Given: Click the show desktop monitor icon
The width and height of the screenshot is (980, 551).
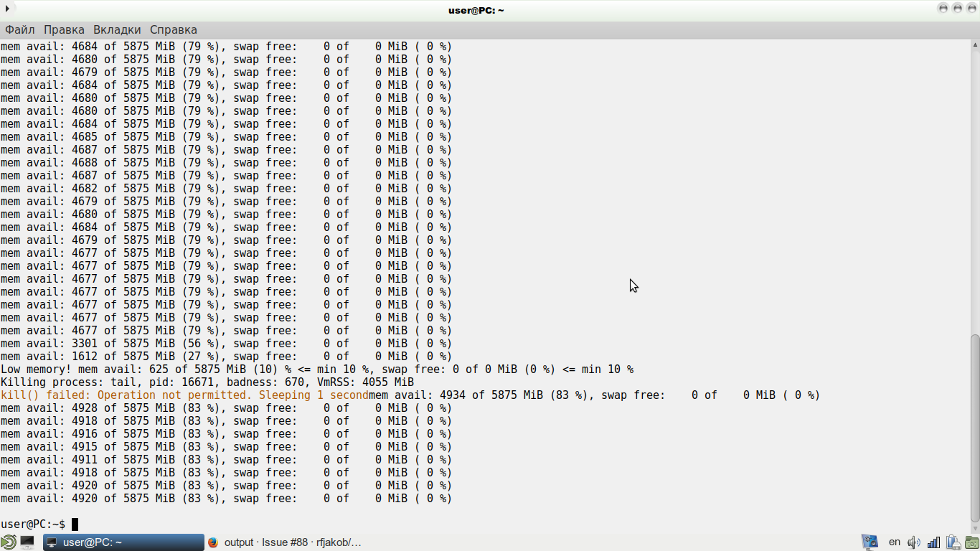Looking at the screenshot, I should (x=27, y=542).
